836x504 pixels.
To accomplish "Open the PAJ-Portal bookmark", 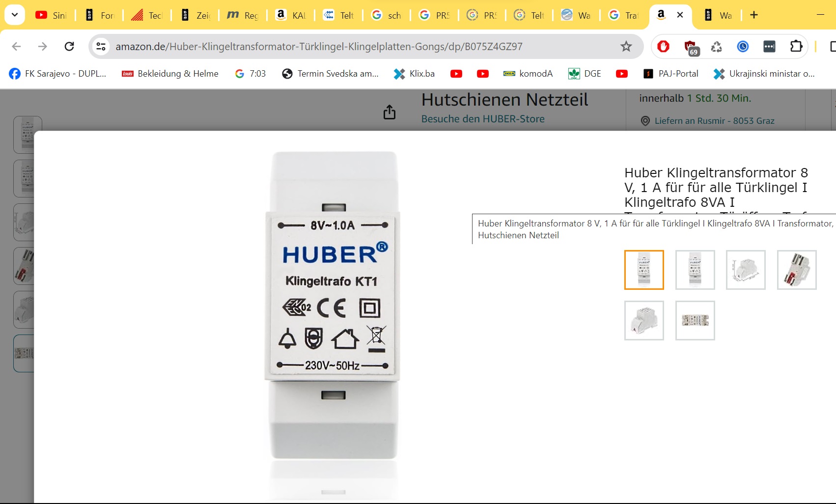I will [670, 74].
